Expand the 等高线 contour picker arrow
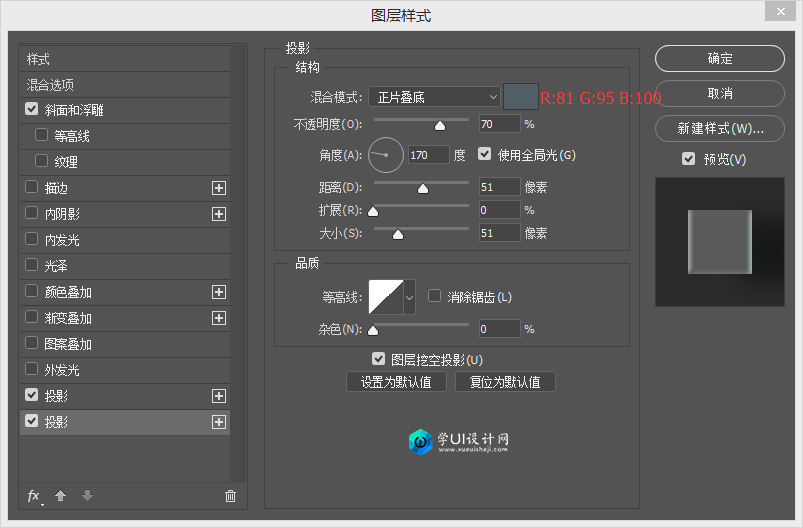Screen dimensions: 803x528 (x=409, y=297)
